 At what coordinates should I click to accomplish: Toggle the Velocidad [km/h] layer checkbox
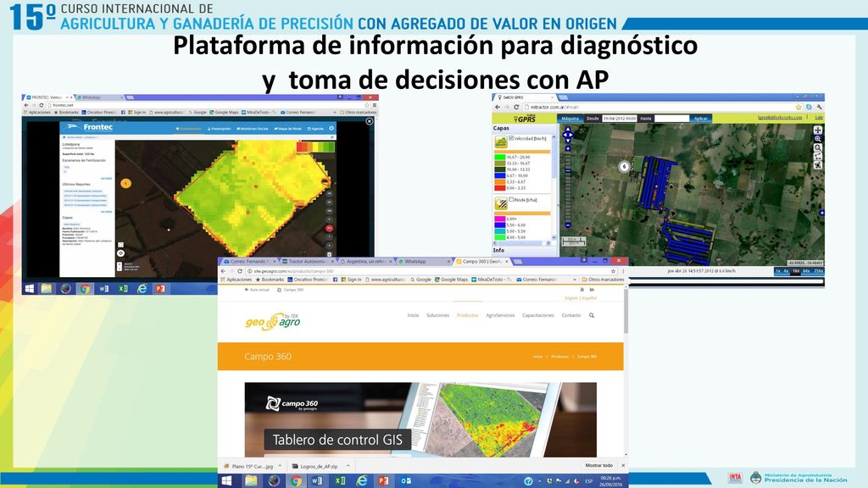[x=511, y=138]
